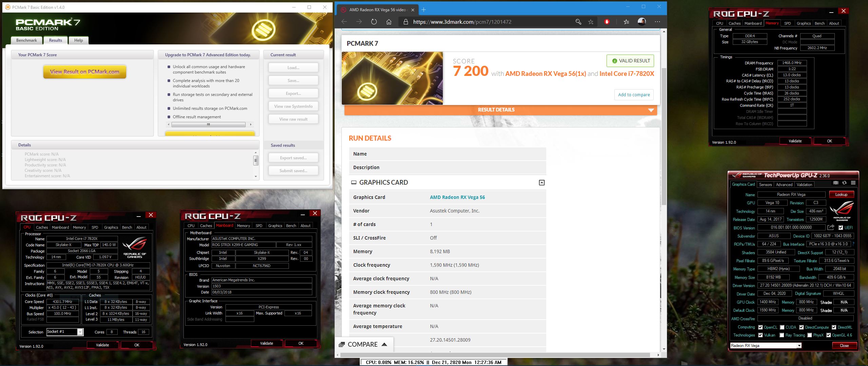The image size is (868, 366).
Task: Click View raw SystemInfo in PCMark 7
Action: [x=293, y=106]
